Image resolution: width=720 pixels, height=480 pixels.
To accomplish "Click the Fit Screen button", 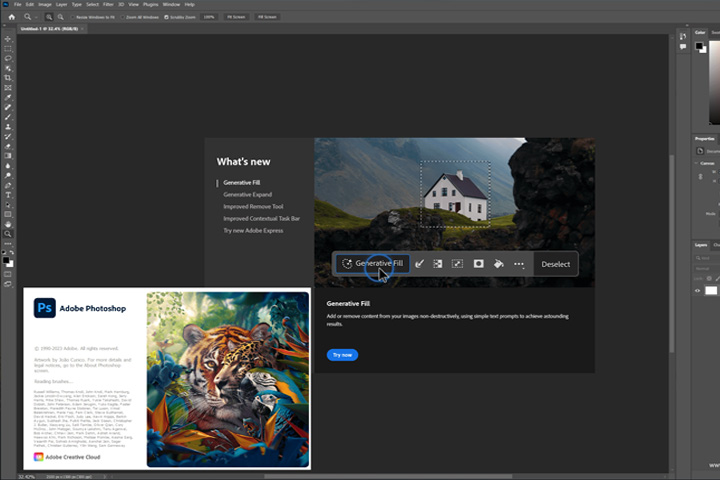I will pos(236,17).
